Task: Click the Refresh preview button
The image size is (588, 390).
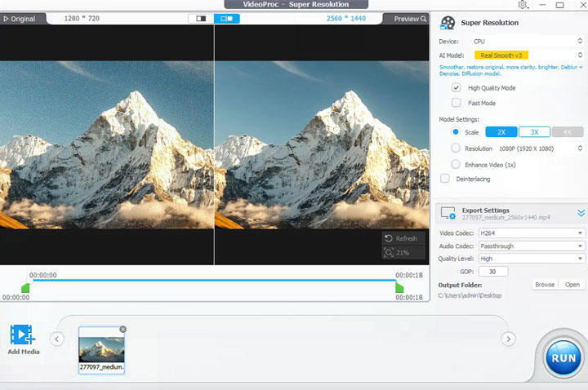Action: pyautogui.click(x=403, y=238)
